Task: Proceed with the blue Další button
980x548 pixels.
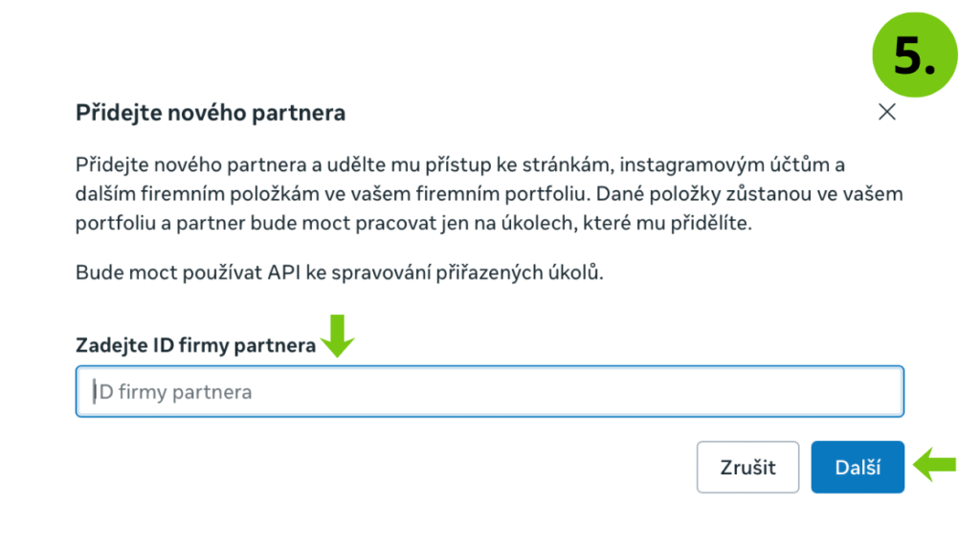Action: coord(857,468)
